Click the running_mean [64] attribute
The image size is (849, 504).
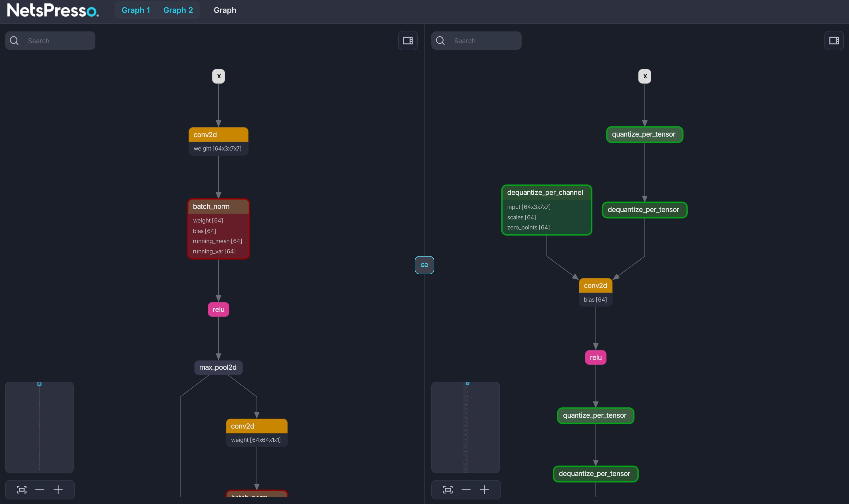[217, 241]
